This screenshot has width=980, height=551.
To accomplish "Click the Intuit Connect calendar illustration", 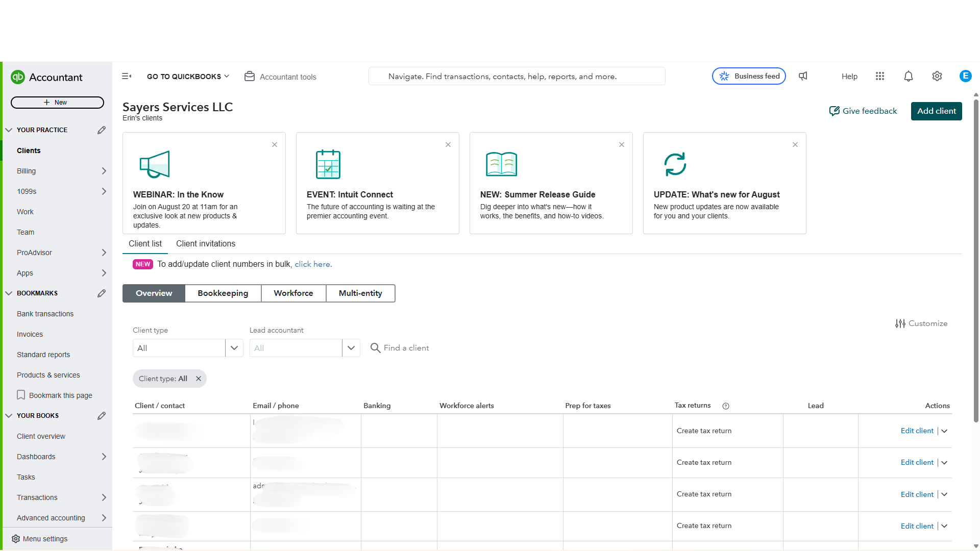I will (x=328, y=164).
